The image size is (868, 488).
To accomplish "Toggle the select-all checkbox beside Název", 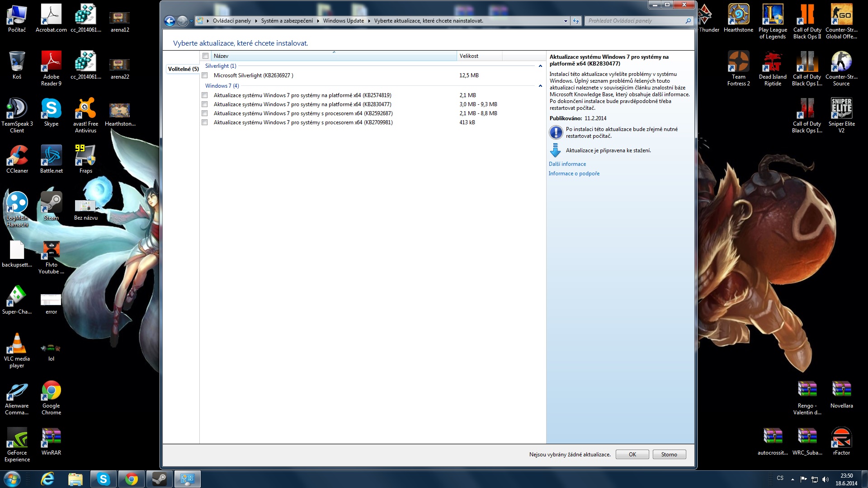I will tap(206, 56).
